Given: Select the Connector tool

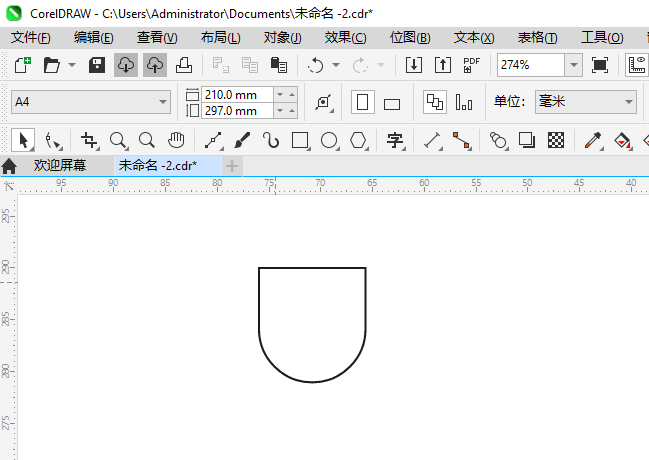Looking at the screenshot, I should (x=461, y=140).
